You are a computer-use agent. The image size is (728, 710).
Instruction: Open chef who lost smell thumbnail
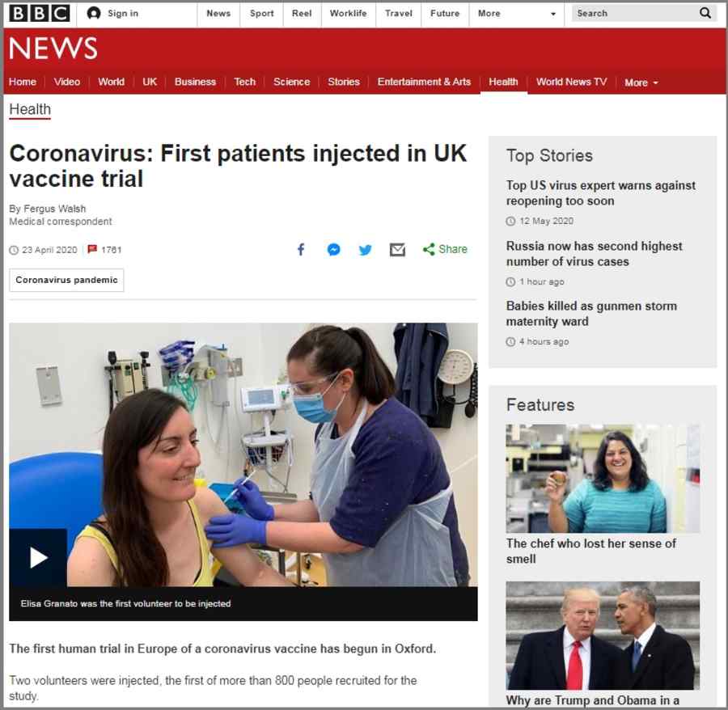(x=603, y=479)
